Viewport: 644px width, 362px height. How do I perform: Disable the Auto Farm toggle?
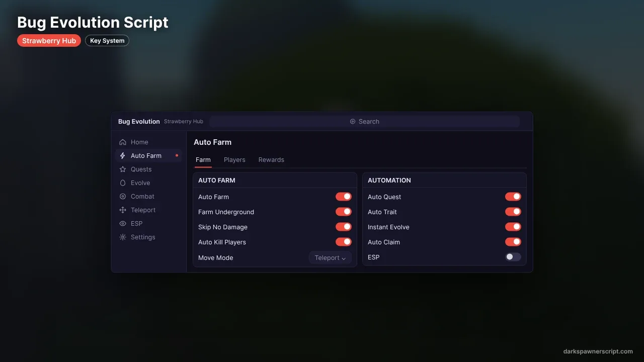(x=344, y=197)
